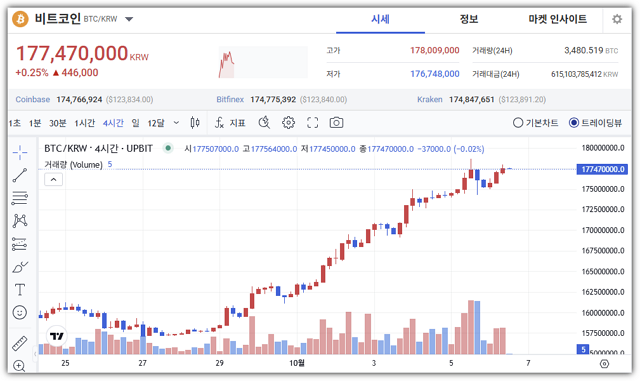Select the ruler measure tool
Viewport: 640px width, 381px height.
20,343
